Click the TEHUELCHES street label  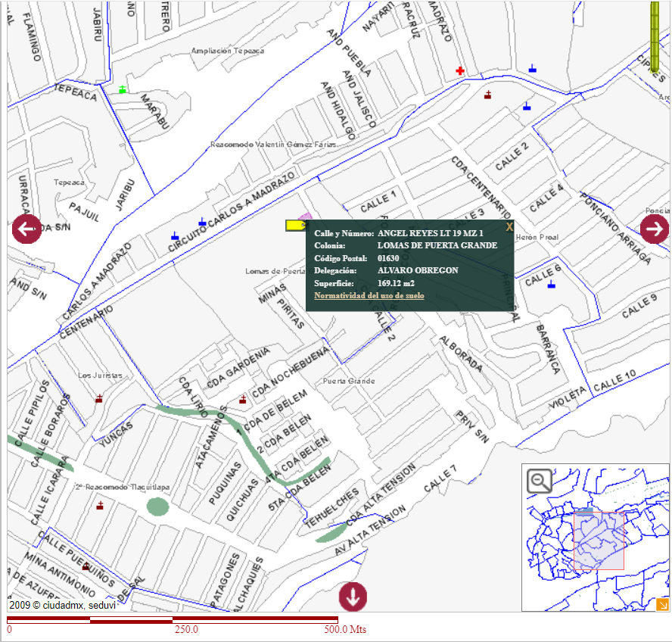pos(331,508)
